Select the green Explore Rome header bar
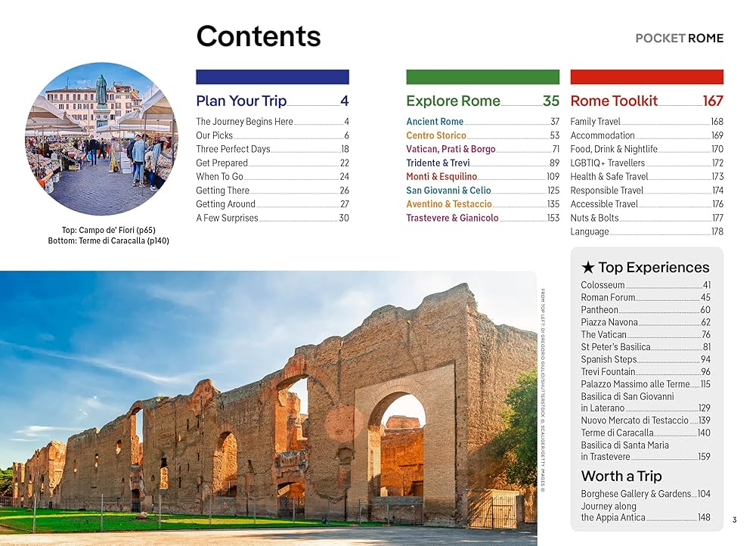 coord(483,76)
